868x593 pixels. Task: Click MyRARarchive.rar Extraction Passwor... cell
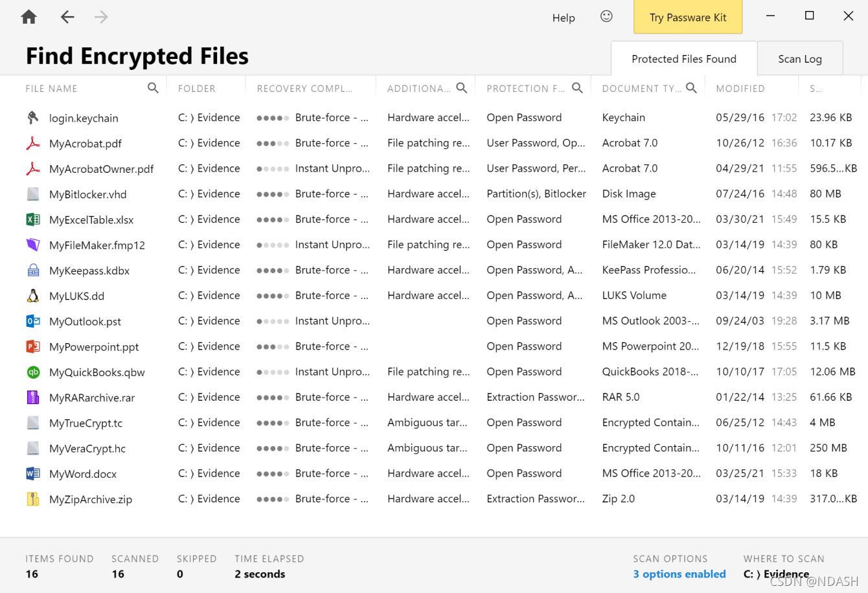[536, 397]
